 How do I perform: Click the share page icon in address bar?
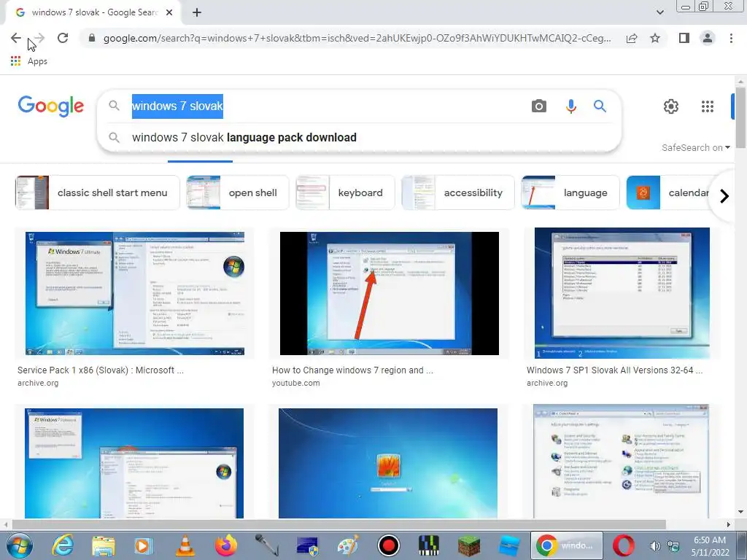click(x=632, y=38)
